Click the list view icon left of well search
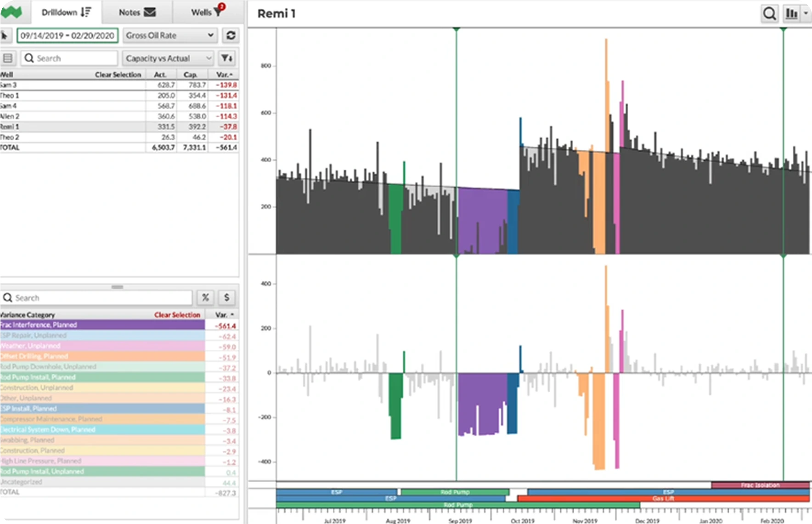Screen dimensions: 812x524 (8, 58)
